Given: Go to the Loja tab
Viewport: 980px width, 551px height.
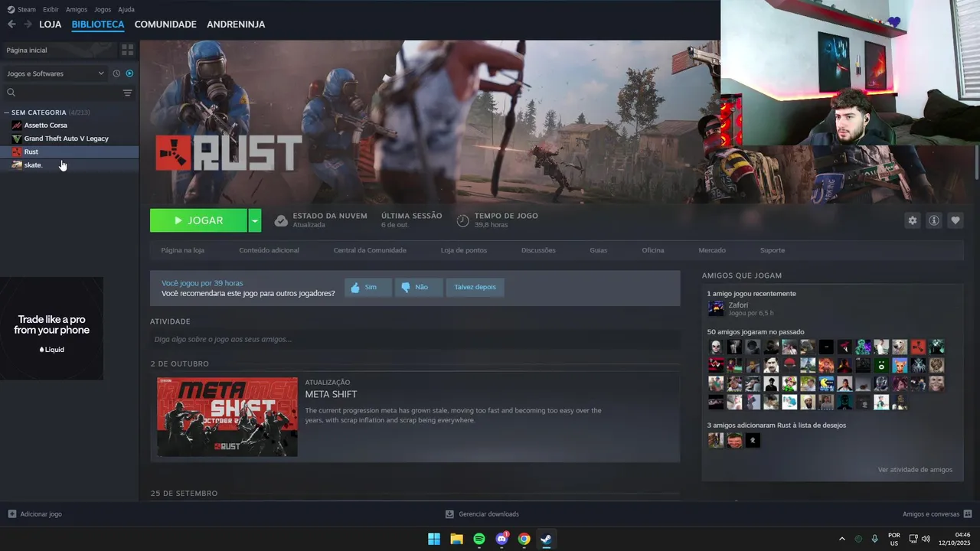Looking at the screenshot, I should tap(50, 24).
